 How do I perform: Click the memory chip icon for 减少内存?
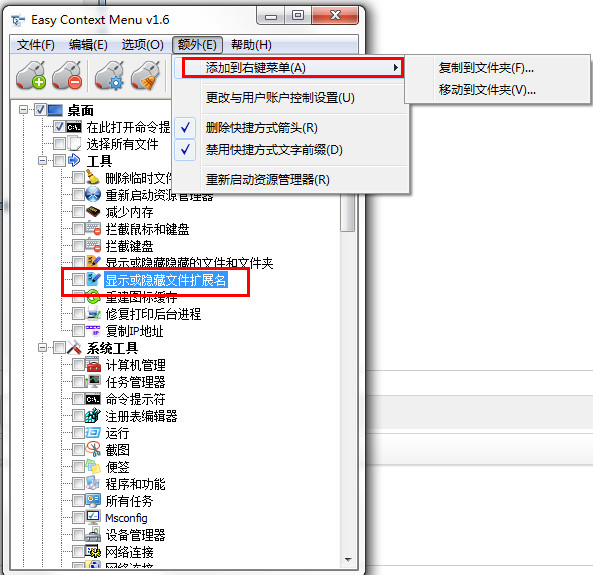tap(93, 211)
